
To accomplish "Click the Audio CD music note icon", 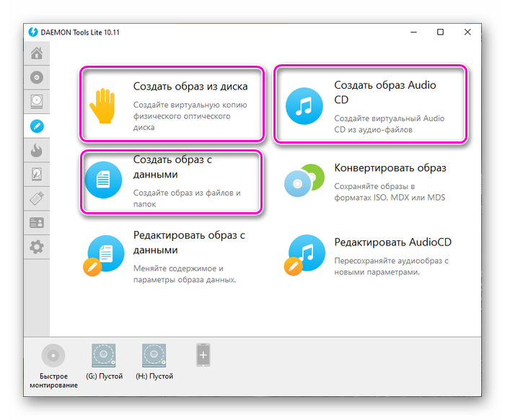I will 304,106.
